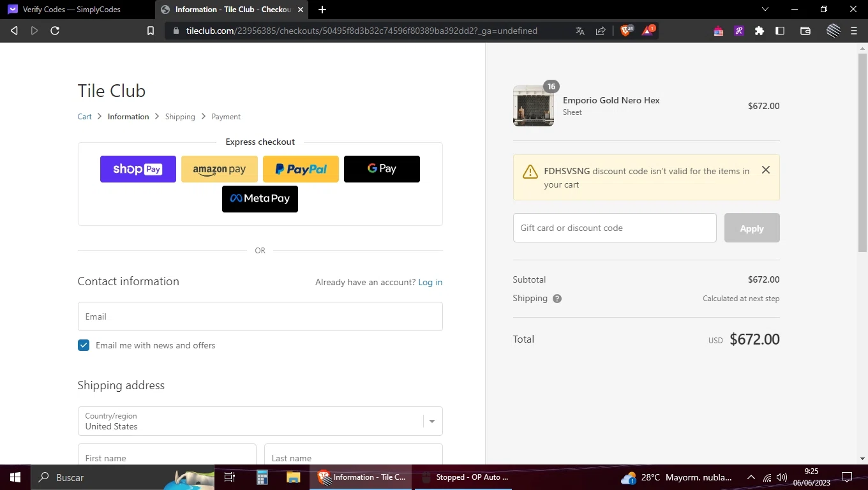Bookmark this page with the bookmark icon
868x490 pixels.
[x=151, y=31]
